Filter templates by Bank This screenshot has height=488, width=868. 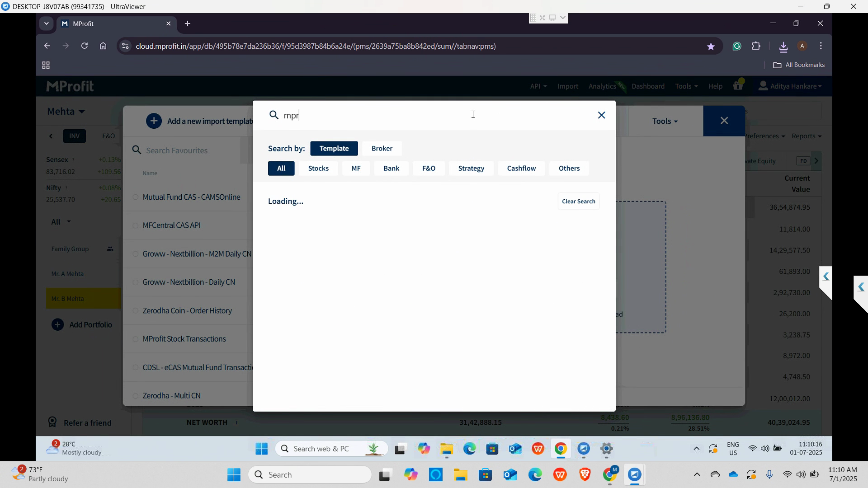(392, 168)
